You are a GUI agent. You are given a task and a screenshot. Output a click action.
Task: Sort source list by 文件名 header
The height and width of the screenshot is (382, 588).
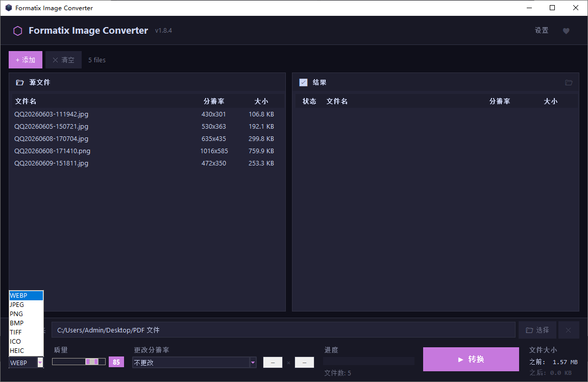click(x=26, y=101)
